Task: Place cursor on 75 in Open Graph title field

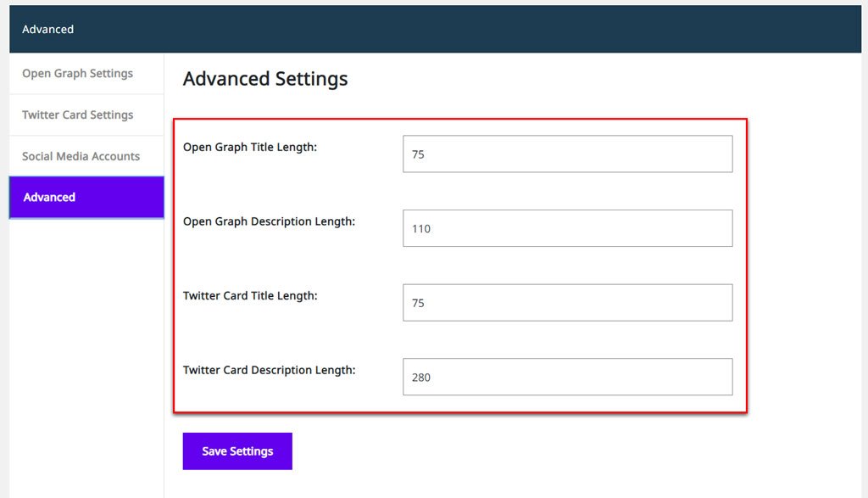Action: [418, 154]
